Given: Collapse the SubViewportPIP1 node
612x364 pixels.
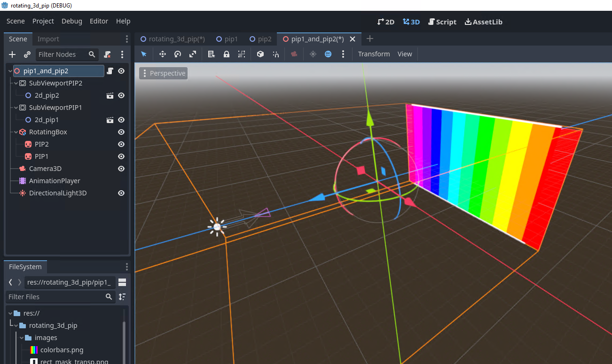Looking at the screenshot, I should (16, 108).
